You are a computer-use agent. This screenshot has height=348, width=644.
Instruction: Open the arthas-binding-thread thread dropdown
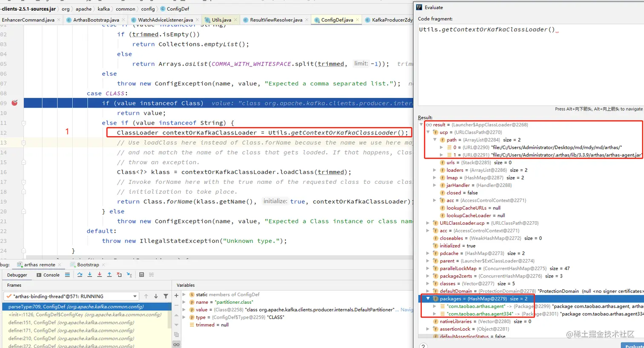(71, 296)
